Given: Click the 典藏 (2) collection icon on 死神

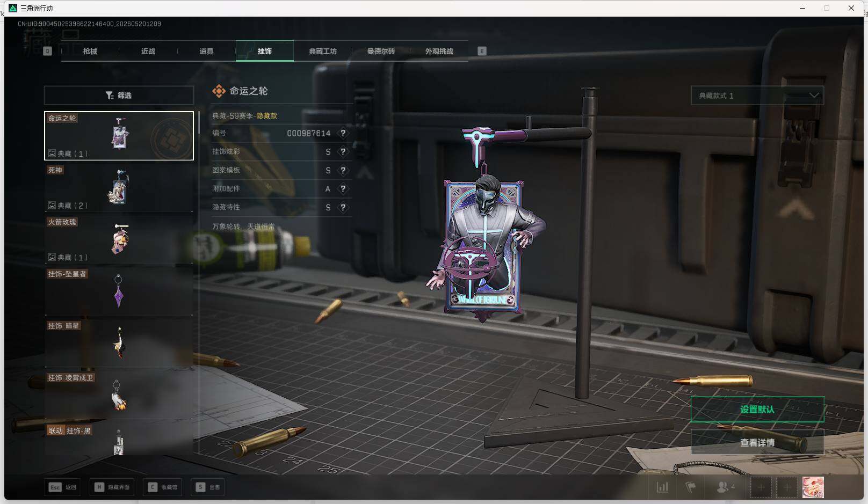Looking at the screenshot, I should (x=52, y=206).
